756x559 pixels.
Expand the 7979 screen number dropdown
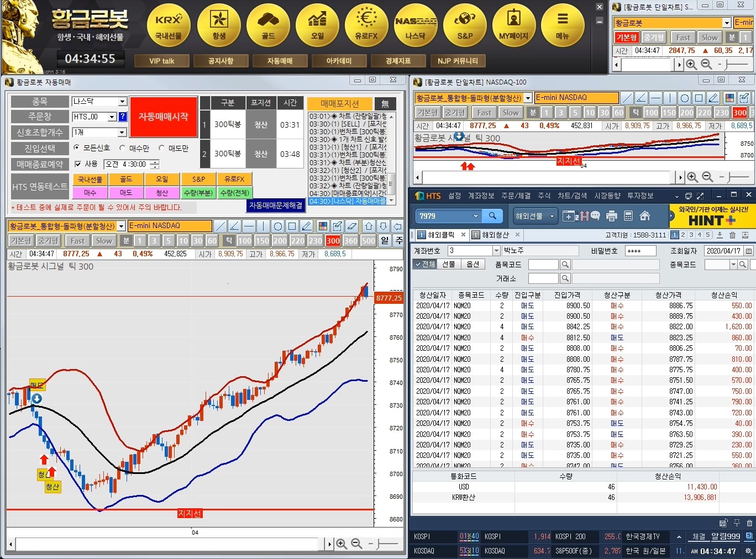pos(475,216)
